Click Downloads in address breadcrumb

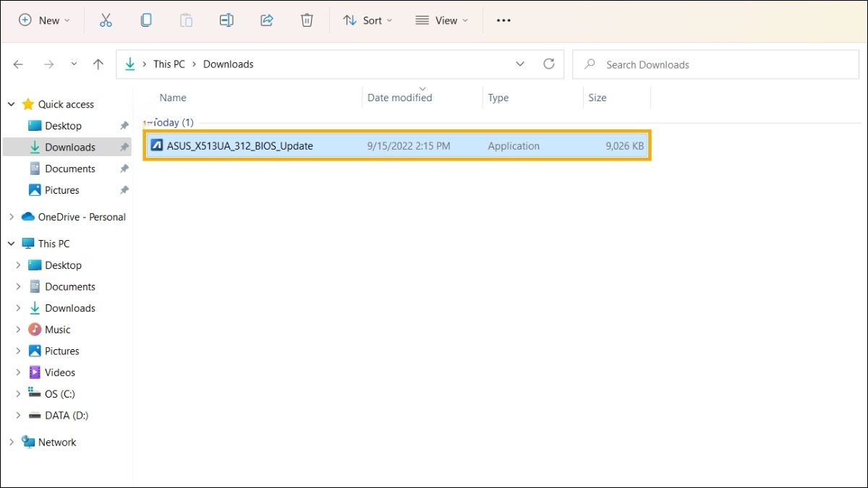click(x=229, y=64)
